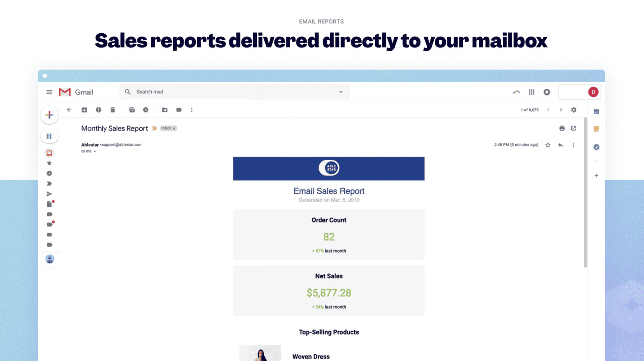
Task: Open Drafts in sidebar
Action: 49,204
